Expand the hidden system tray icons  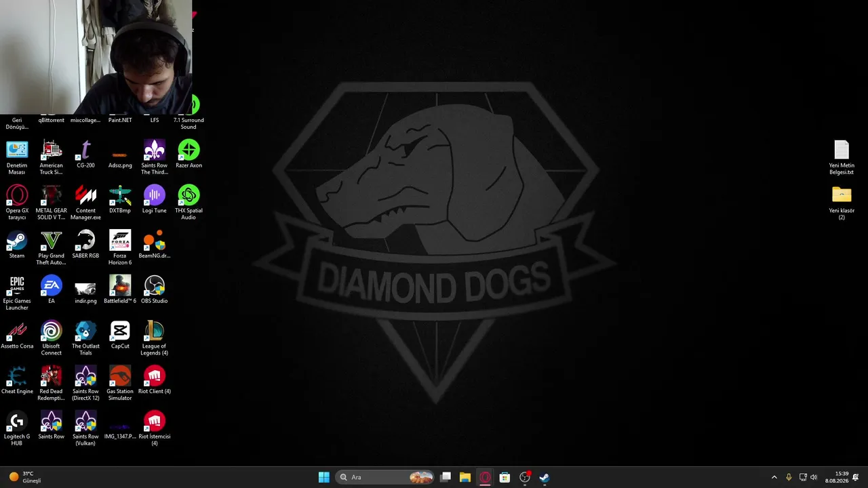point(774,477)
